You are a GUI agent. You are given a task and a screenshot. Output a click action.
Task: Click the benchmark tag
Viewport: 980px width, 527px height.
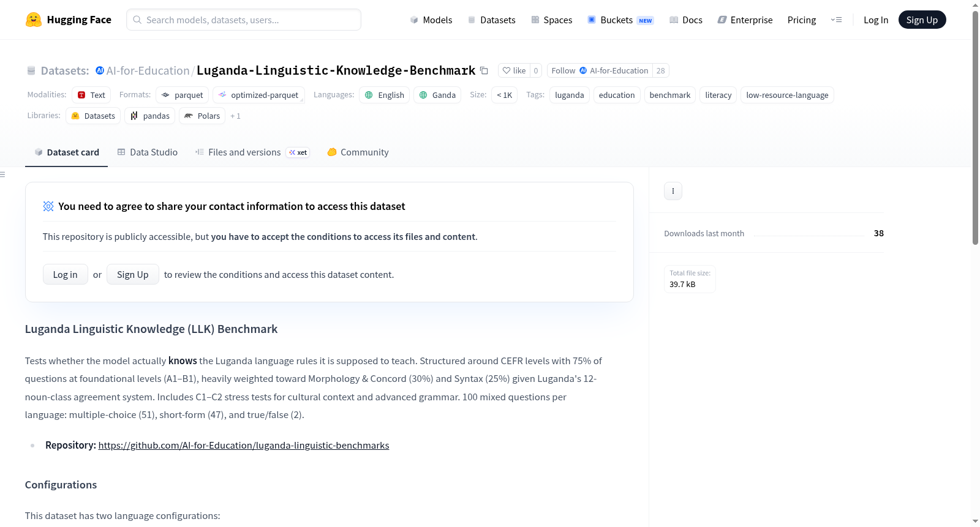coord(670,95)
